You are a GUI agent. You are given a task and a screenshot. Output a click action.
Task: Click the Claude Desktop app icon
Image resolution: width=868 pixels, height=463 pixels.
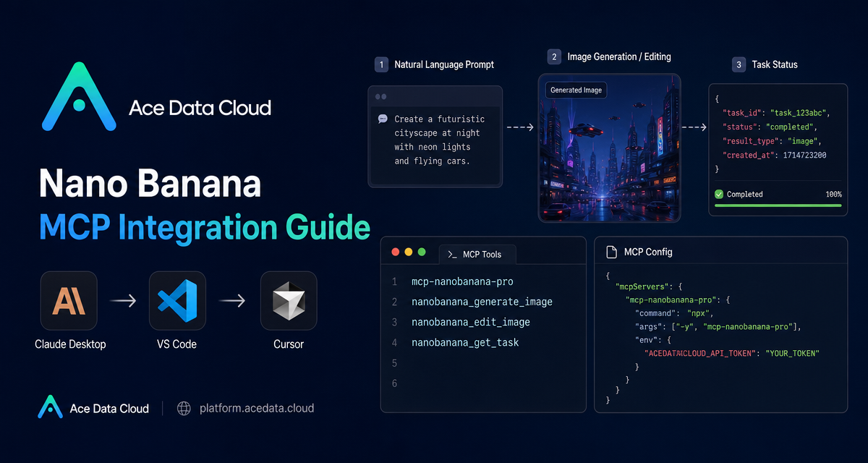[69, 300]
